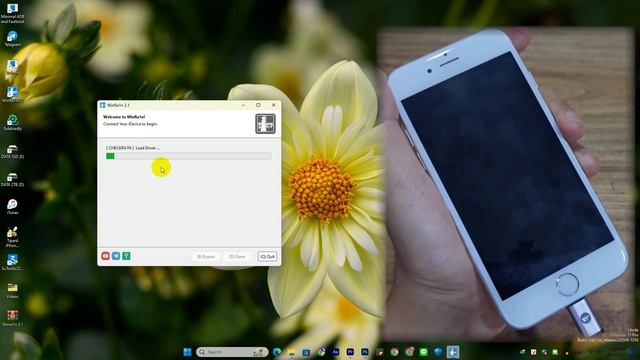Open the Telegram desktop shortcut

(12, 39)
